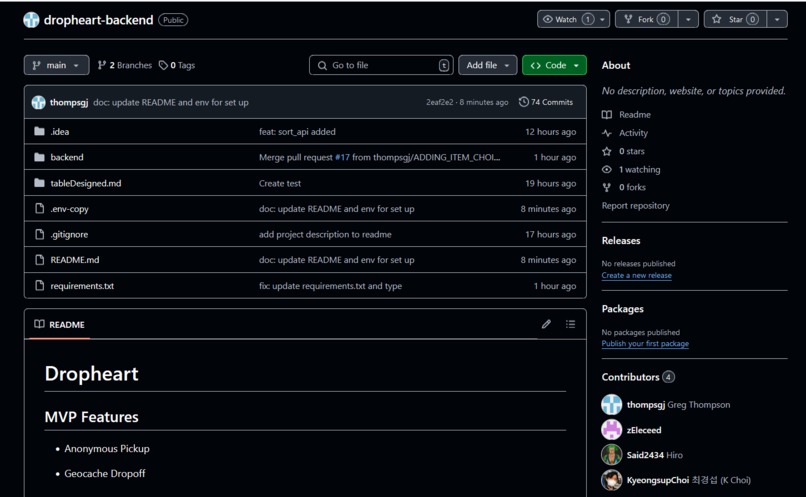Viewport: 806px width, 497px height.
Task: Open 'add project description to readme' commit message
Action: (x=325, y=234)
